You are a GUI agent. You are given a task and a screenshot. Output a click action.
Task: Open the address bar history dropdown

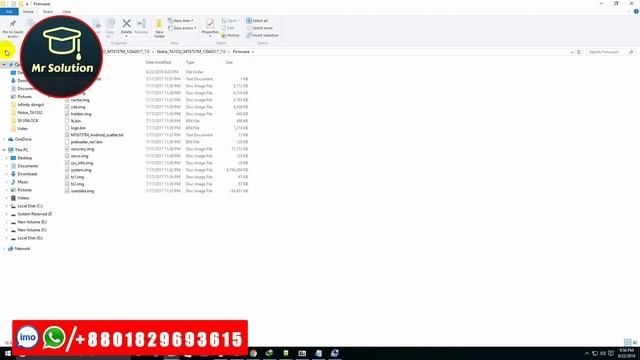[572, 52]
